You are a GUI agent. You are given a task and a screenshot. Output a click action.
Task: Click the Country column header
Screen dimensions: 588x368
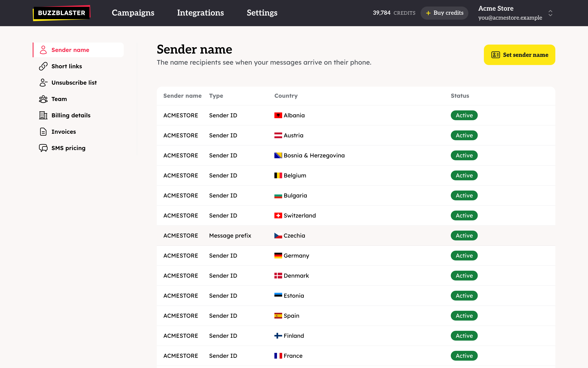point(286,96)
